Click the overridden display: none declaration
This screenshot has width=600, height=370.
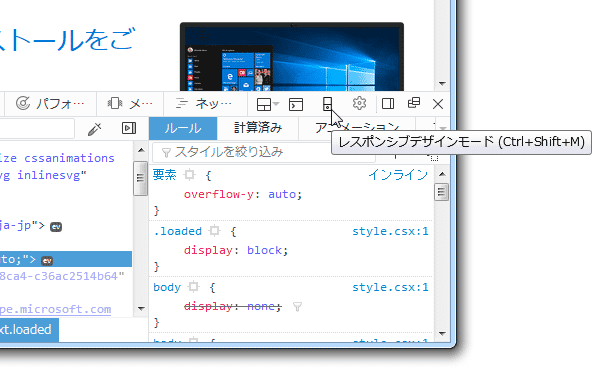[233, 306]
